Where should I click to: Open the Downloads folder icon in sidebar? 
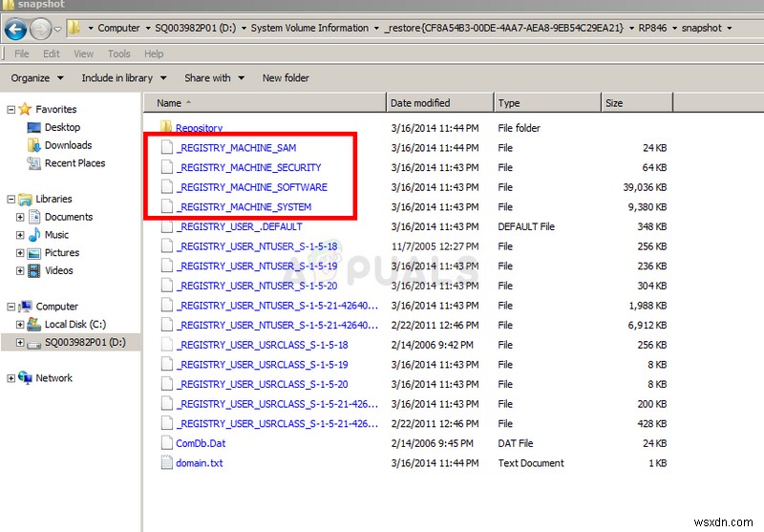34,145
